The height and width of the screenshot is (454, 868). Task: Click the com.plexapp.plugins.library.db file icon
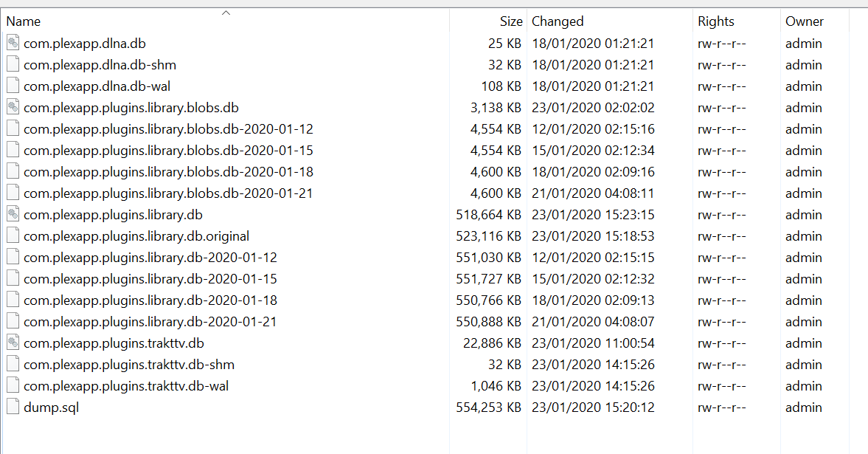pos(13,215)
